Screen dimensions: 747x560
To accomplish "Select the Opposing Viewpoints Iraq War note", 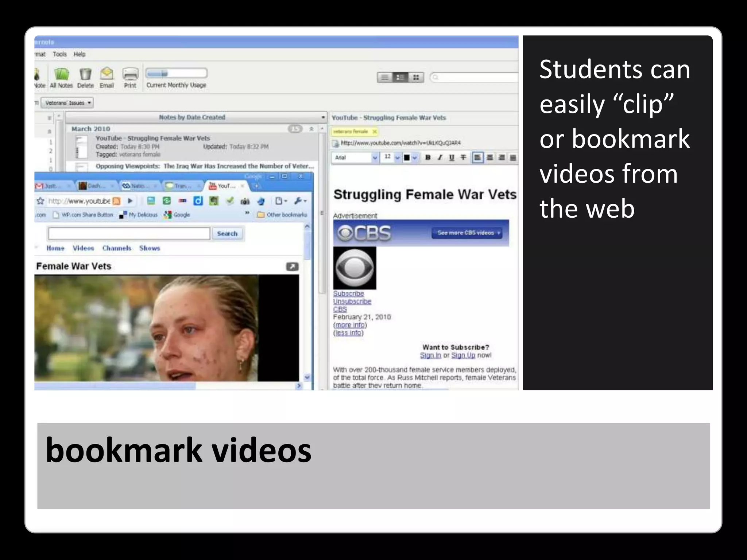I will tap(191, 166).
